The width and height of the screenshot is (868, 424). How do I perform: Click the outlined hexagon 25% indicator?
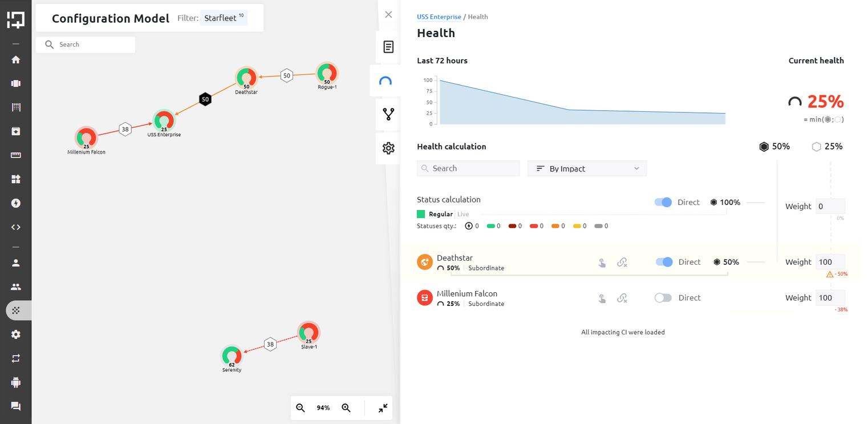click(827, 147)
